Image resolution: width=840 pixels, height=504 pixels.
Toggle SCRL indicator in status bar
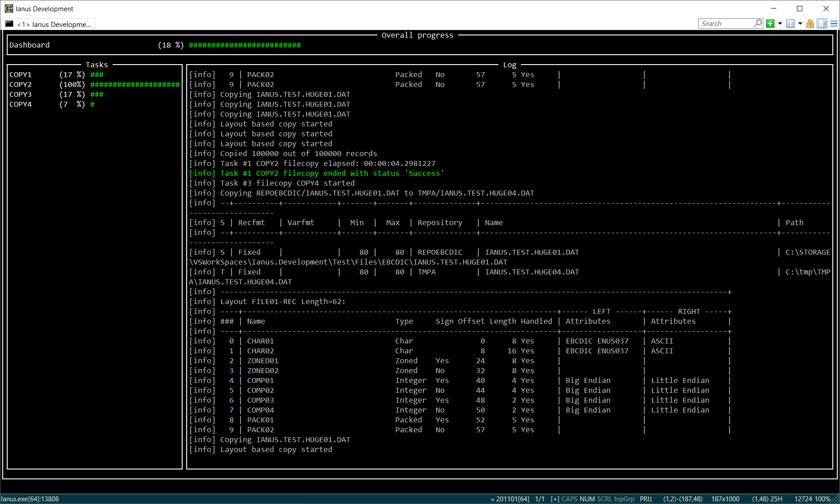(604, 499)
